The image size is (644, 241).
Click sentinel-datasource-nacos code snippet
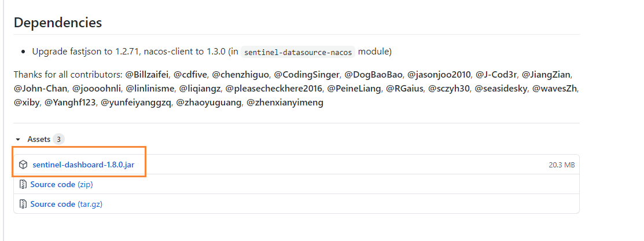[x=298, y=52]
